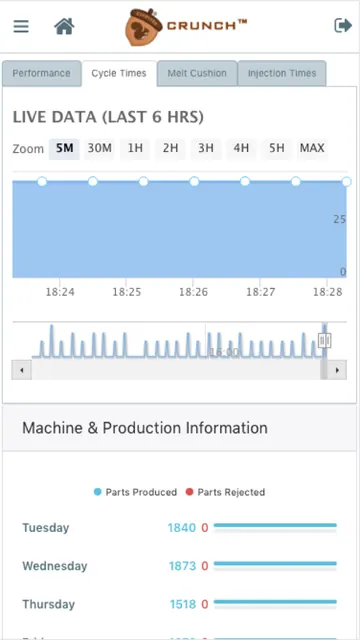Click the Wednesday row label

pyautogui.click(x=55, y=566)
